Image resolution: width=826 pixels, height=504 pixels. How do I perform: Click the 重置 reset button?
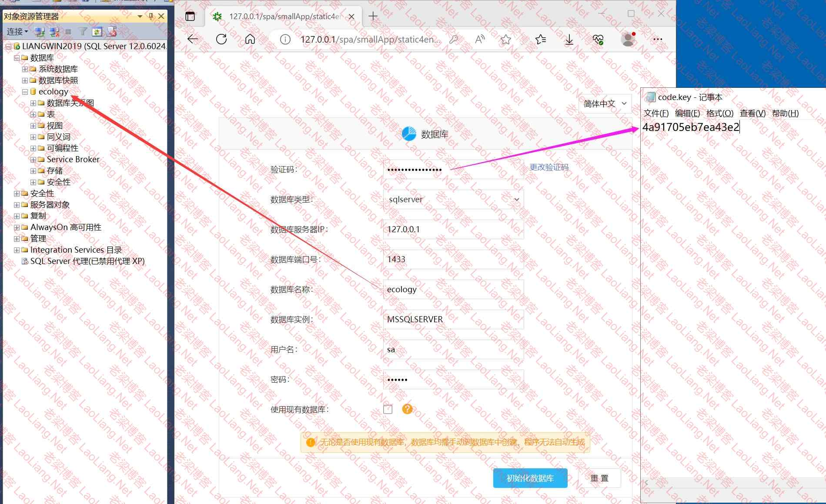coord(599,478)
